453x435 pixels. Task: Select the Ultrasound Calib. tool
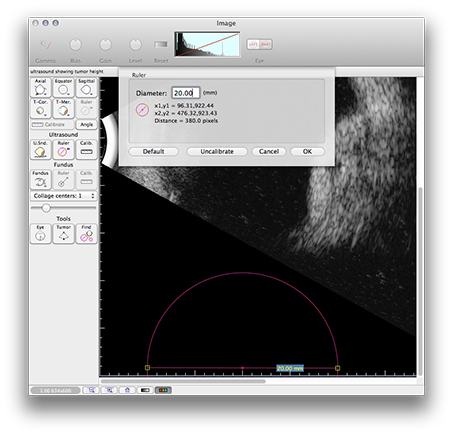point(86,150)
